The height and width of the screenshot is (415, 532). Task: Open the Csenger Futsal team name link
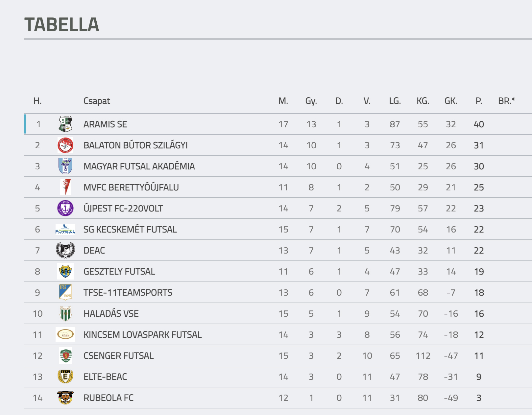coord(118,356)
